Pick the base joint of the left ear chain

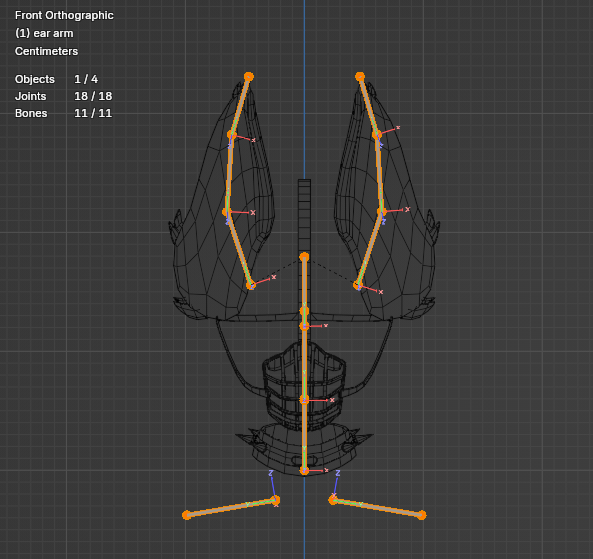(x=251, y=285)
